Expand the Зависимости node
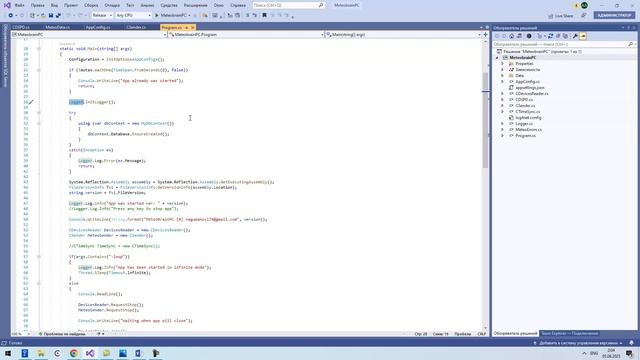Viewport: 640px width, 360px height. pyautogui.click(x=502, y=70)
